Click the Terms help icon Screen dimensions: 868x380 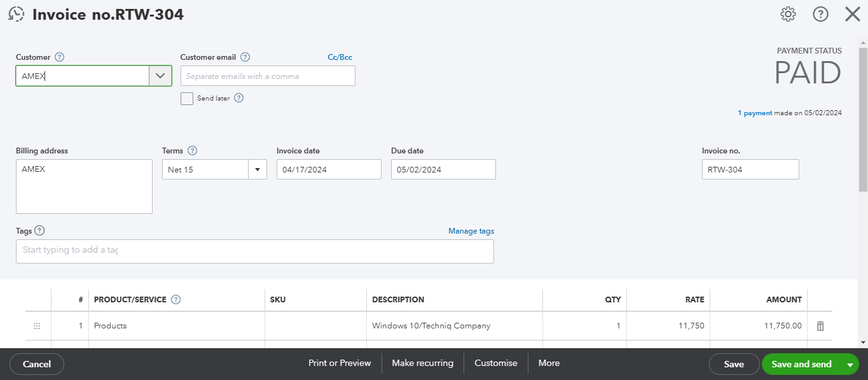pyautogui.click(x=193, y=151)
